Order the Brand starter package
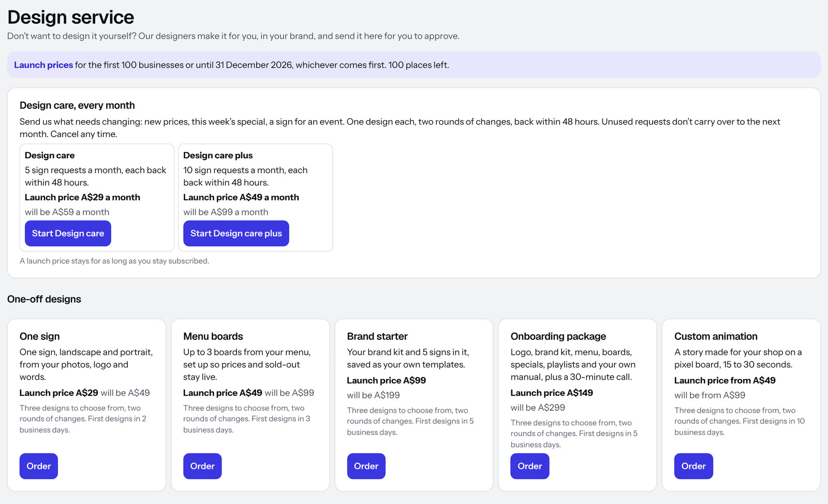Screen dimensions: 828x504 (x=366, y=466)
